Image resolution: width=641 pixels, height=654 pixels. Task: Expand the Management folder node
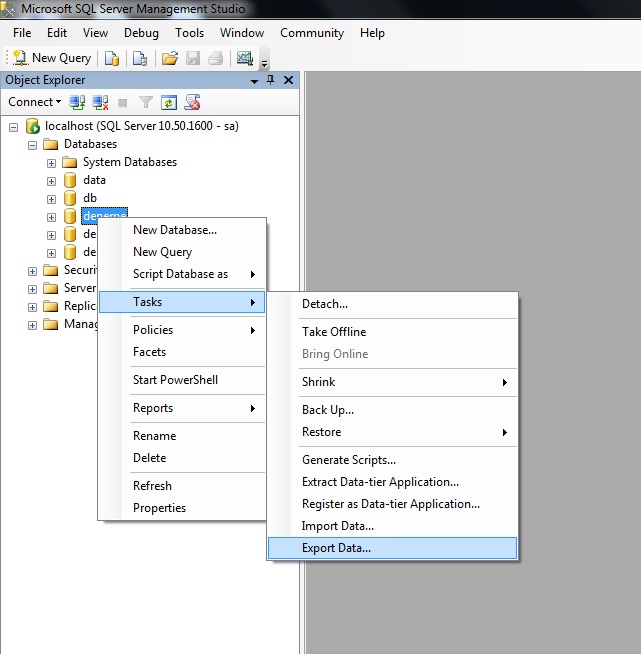(x=33, y=325)
